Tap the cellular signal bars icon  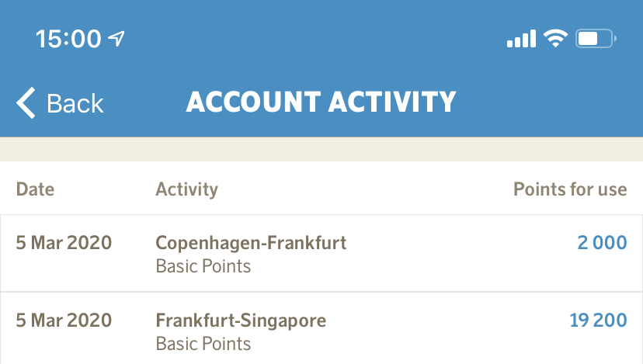coord(521,38)
